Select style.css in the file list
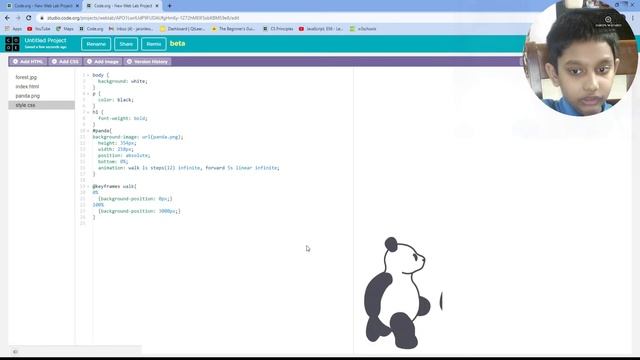The image size is (640, 360). 41,105
